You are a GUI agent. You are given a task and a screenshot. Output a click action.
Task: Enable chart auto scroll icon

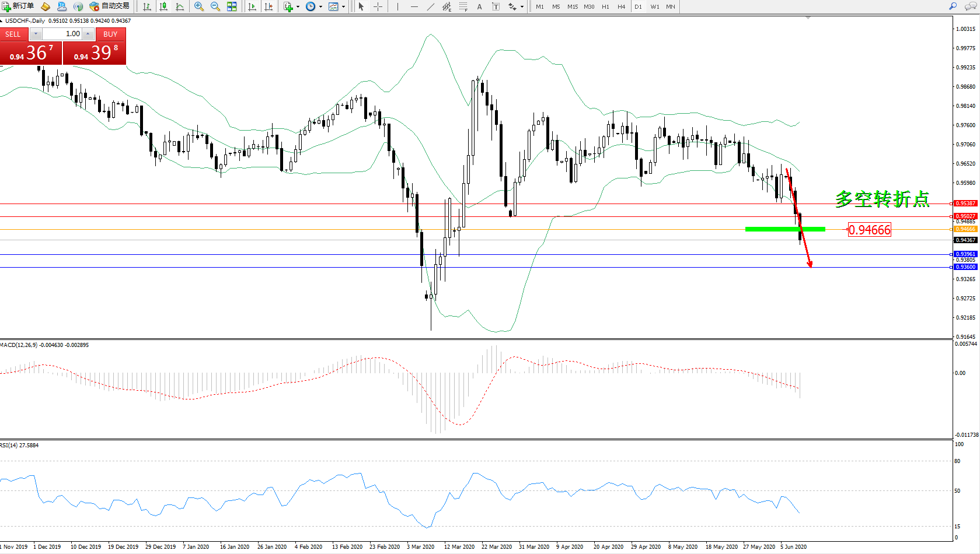click(x=252, y=6)
